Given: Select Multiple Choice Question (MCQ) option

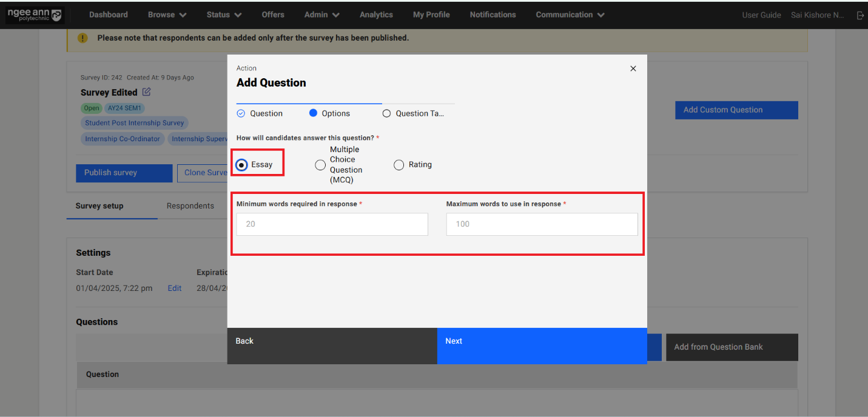Looking at the screenshot, I should pyautogui.click(x=320, y=164).
